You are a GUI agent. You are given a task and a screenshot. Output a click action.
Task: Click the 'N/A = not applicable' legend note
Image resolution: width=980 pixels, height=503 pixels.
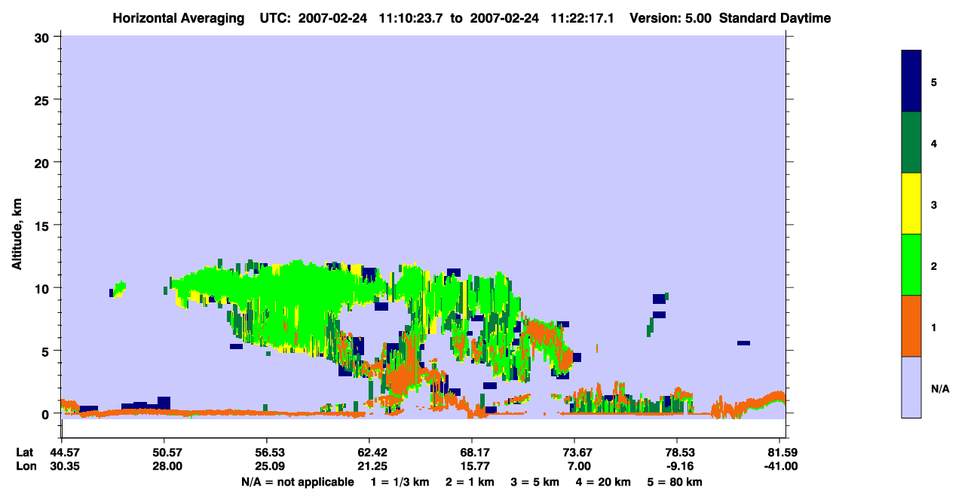coord(297,482)
